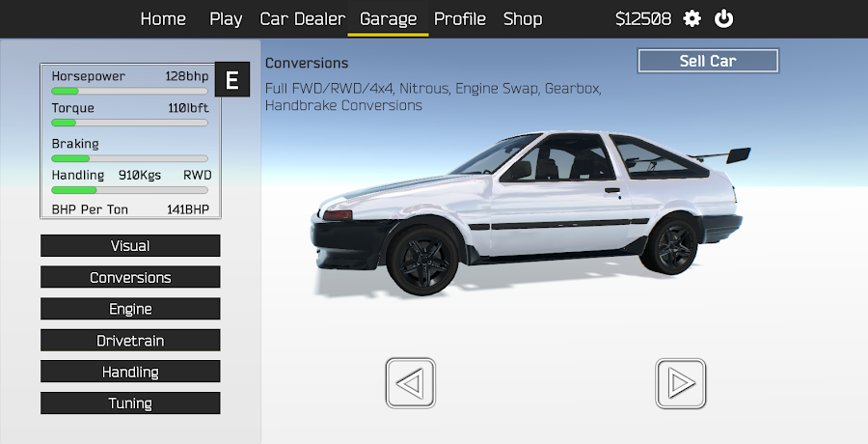Open the Profile tab

click(460, 18)
